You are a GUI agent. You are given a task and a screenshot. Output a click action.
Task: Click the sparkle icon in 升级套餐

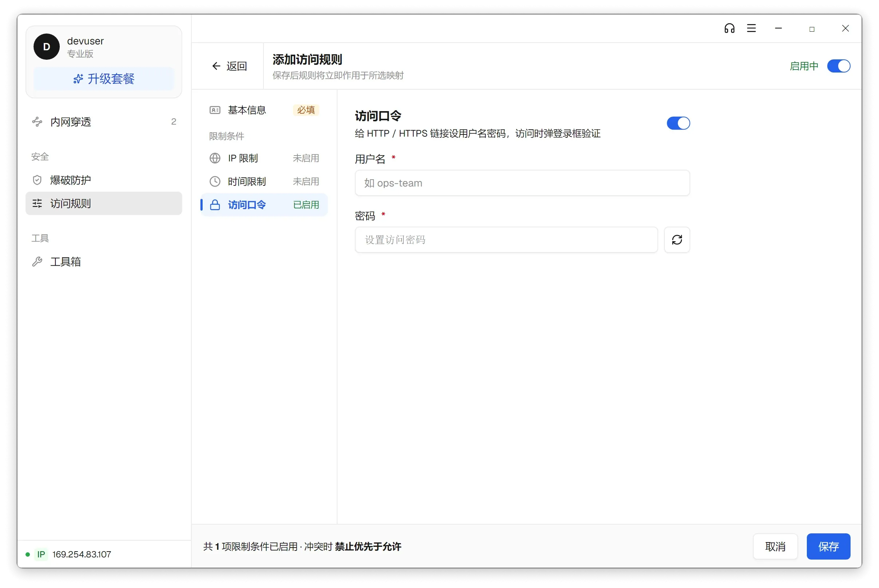click(78, 79)
